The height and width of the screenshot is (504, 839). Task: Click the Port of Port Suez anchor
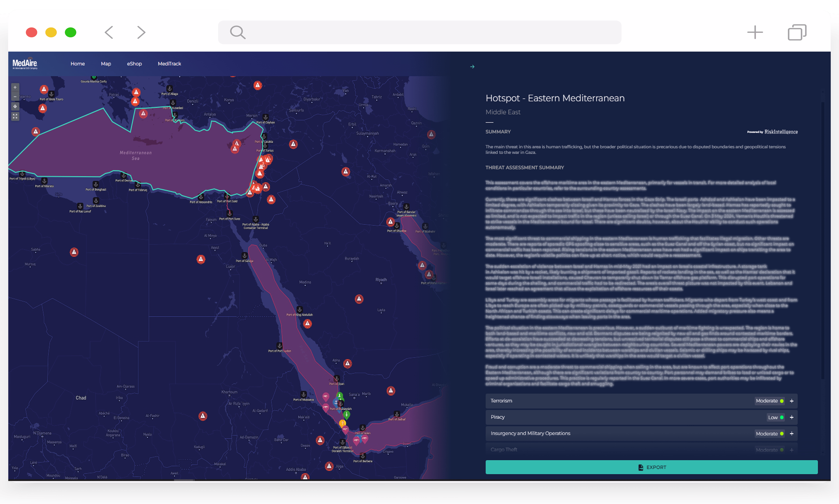[229, 214]
